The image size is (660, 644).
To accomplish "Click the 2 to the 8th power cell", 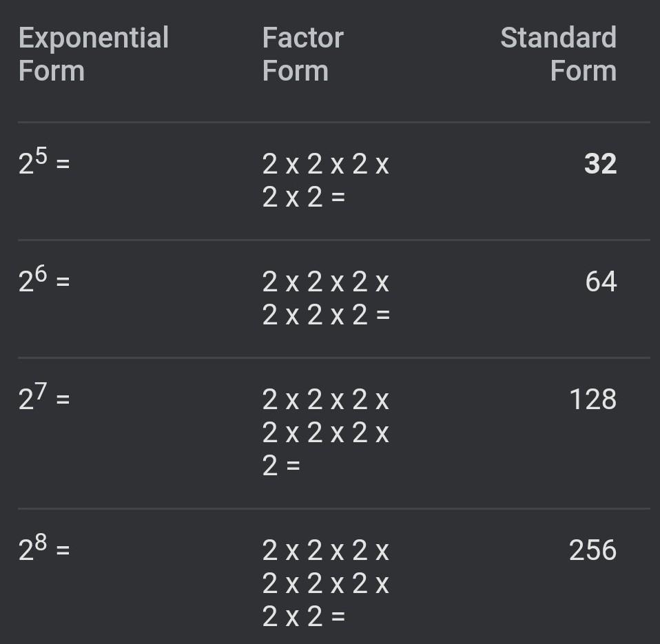I will 44,548.
